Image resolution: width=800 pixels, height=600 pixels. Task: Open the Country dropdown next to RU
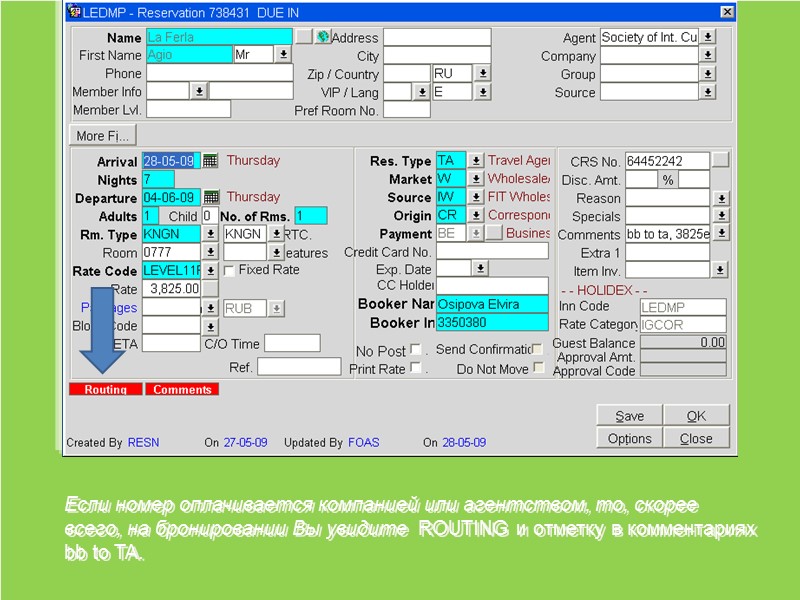point(482,73)
